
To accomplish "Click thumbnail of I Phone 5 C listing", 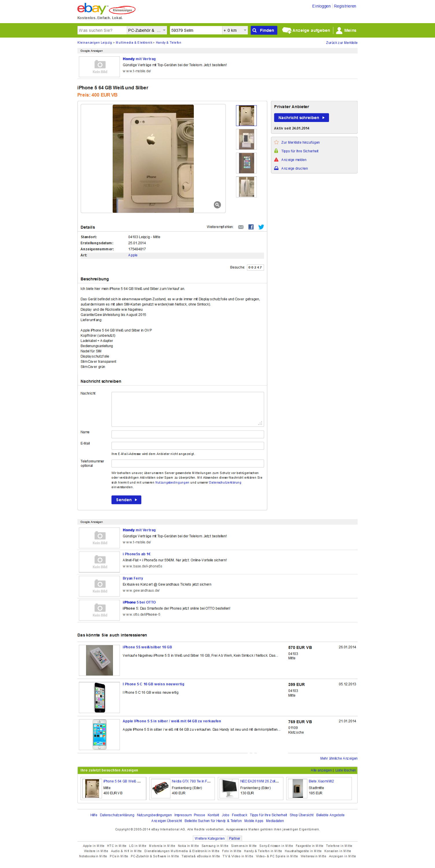I will pyautogui.click(x=99, y=697).
